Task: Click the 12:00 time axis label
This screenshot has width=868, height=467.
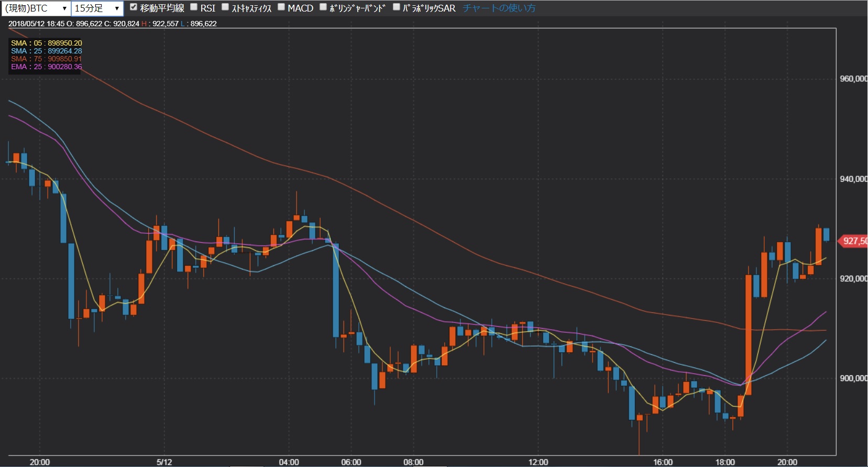Action: (538, 462)
